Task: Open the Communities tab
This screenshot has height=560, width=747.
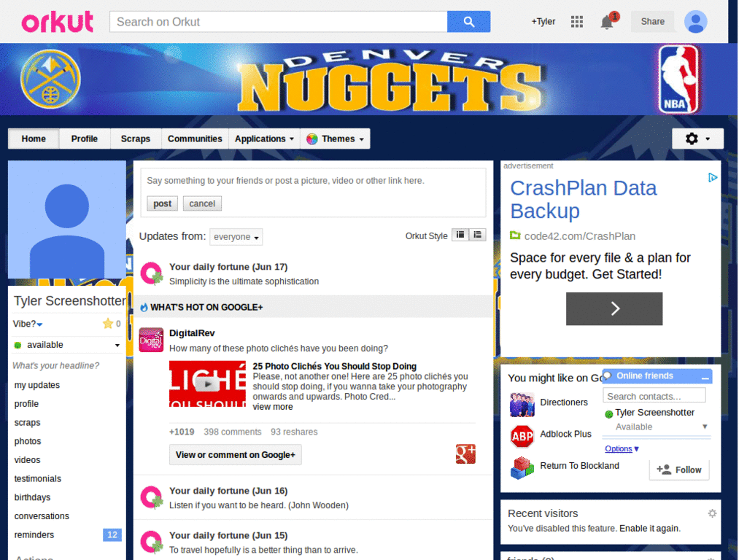Action: [195, 139]
